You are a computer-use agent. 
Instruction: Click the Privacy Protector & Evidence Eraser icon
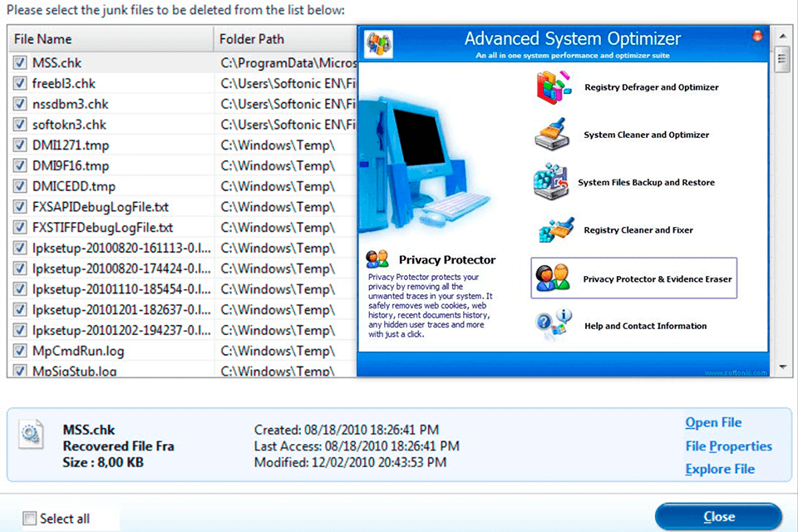(552, 278)
